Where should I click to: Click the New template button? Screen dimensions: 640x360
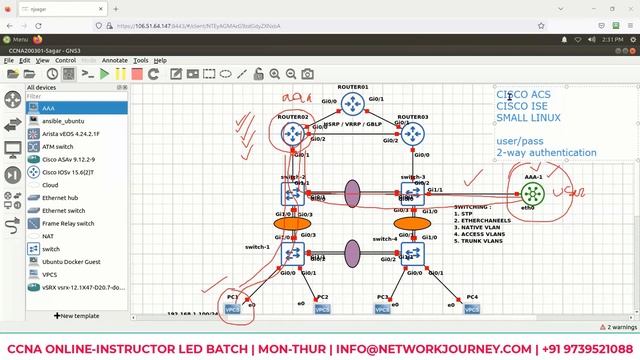pyautogui.click(x=77, y=316)
